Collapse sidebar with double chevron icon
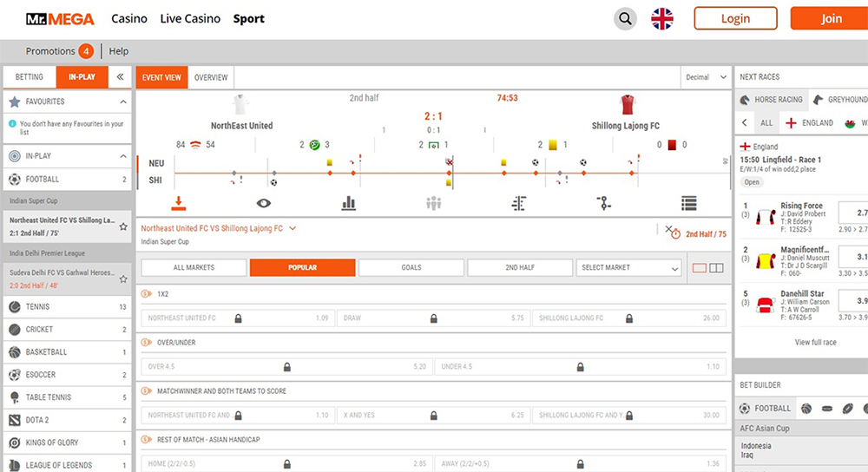Screen dimensions: 868x472 [120, 77]
